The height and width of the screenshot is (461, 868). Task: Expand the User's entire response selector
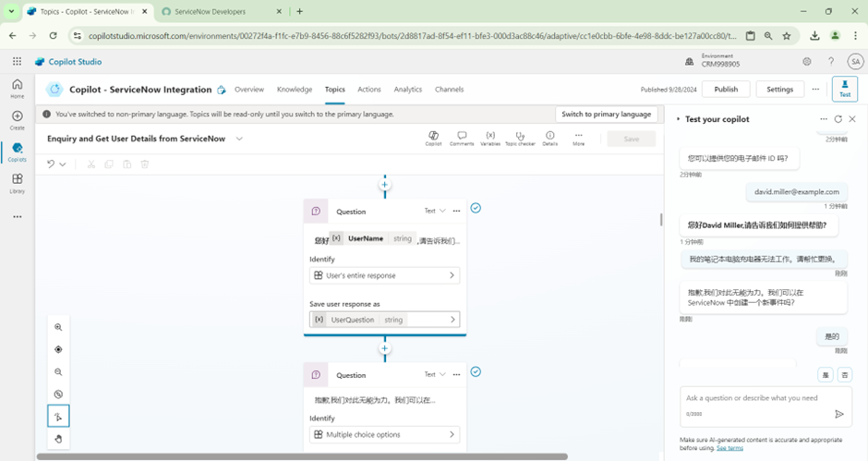tap(384, 275)
